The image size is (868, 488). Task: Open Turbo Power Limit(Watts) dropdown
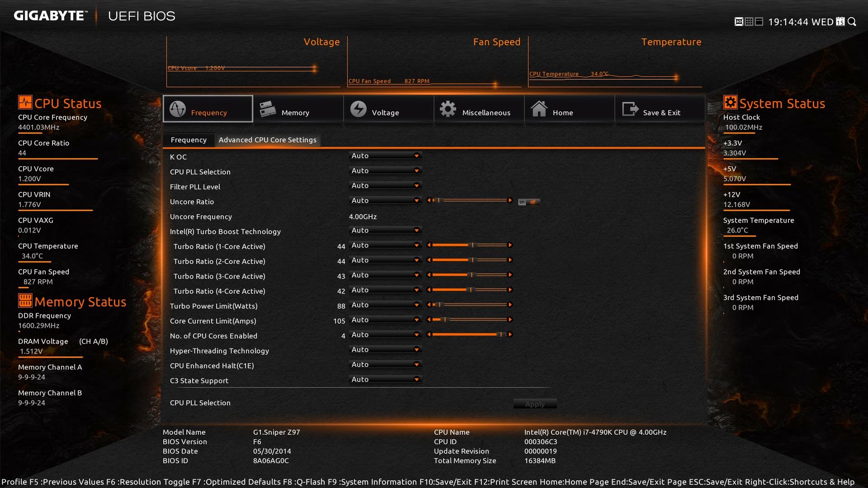click(385, 305)
